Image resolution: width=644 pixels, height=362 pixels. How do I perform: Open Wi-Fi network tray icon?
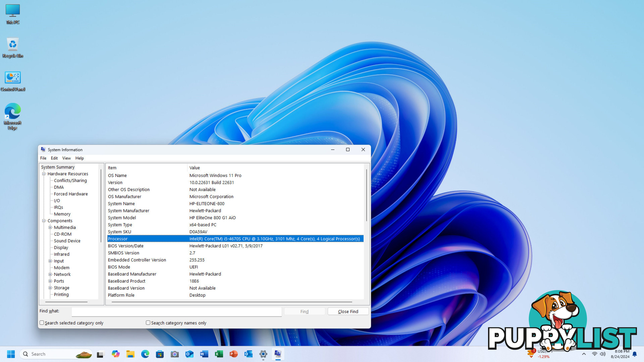[x=595, y=354]
